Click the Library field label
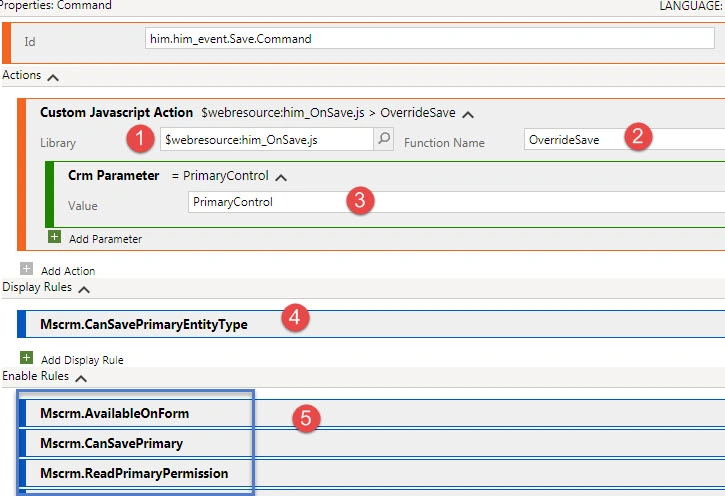 pos(58,143)
